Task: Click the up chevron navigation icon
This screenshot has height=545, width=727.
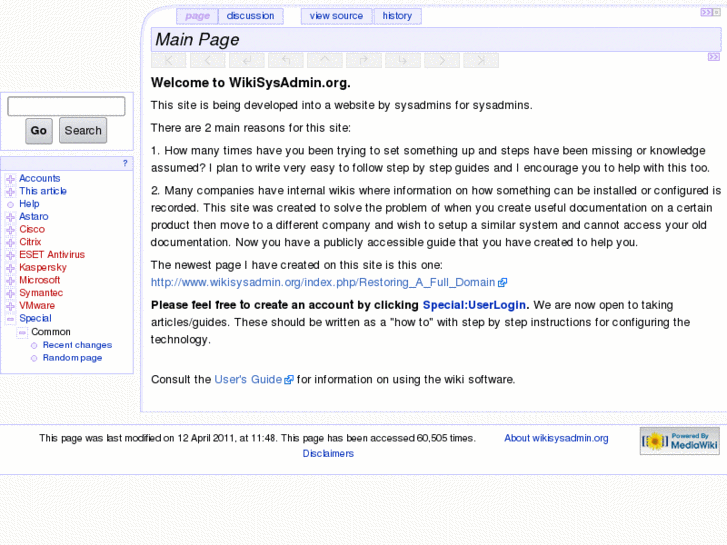Action: pos(325,60)
